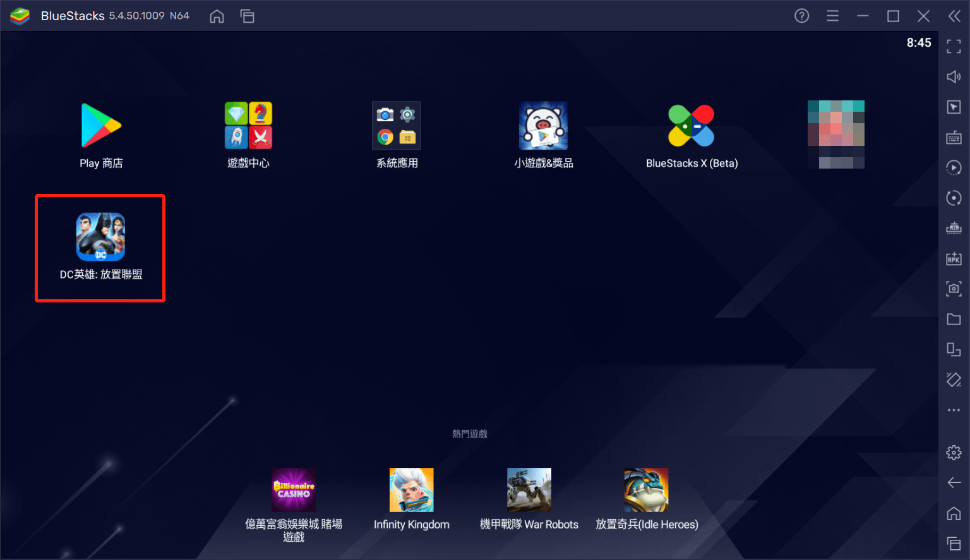This screenshot has height=560, width=970.
Task: Launch DC英雄: 放置聯盟 game
Action: point(100,237)
